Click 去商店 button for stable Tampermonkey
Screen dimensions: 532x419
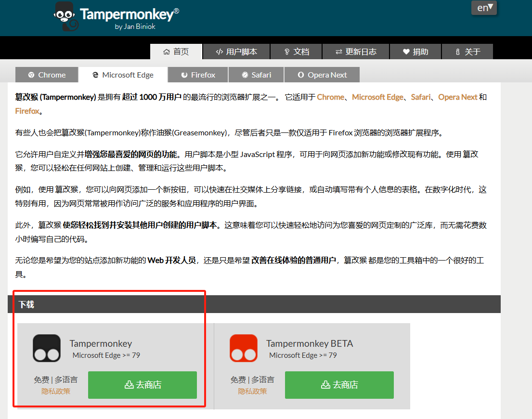(x=143, y=385)
